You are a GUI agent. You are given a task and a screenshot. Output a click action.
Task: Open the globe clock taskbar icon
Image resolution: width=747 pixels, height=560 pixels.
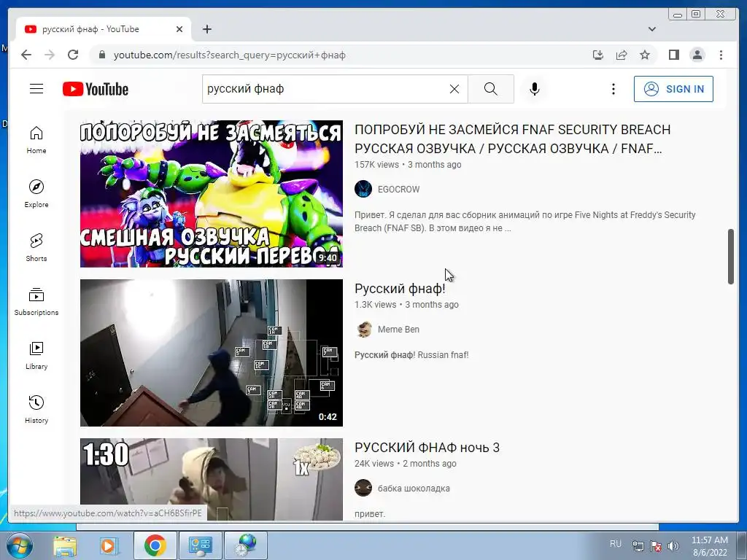click(x=245, y=545)
